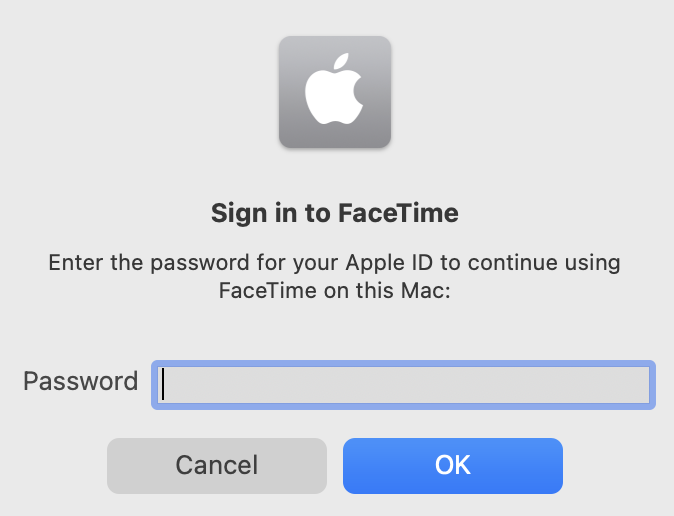
Task: Click the "Enter the password" instruction text
Action: pyautogui.click(x=335, y=263)
